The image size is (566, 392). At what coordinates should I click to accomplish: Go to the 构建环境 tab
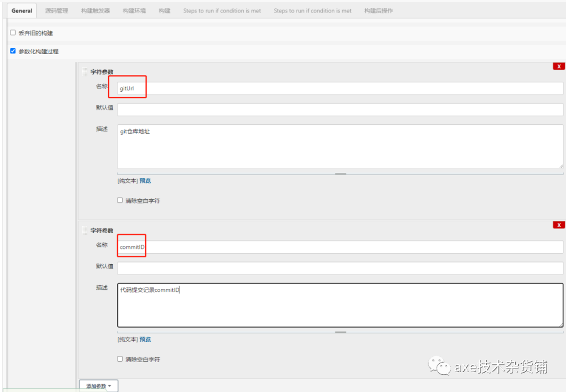click(134, 11)
